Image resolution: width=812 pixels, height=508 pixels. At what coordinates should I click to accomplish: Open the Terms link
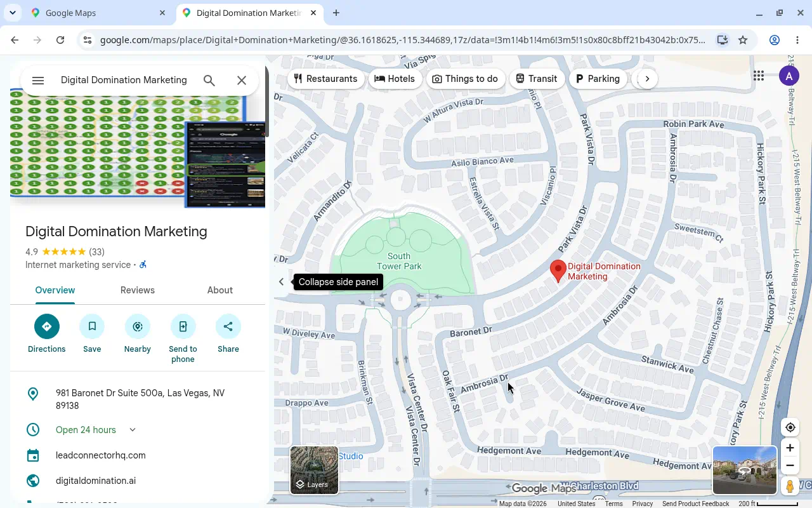[x=613, y=504]
